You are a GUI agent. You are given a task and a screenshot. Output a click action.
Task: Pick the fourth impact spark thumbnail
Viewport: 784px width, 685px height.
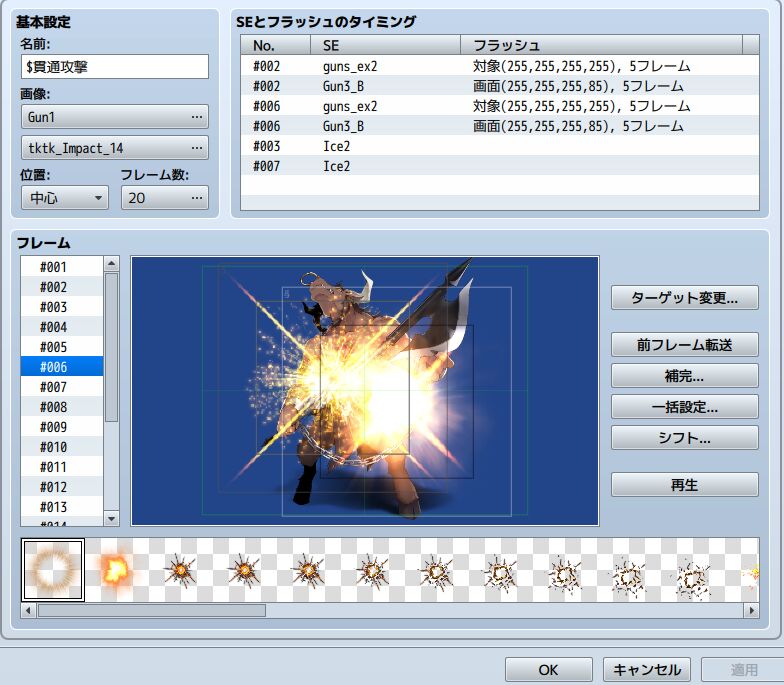(x=244, y=570)
